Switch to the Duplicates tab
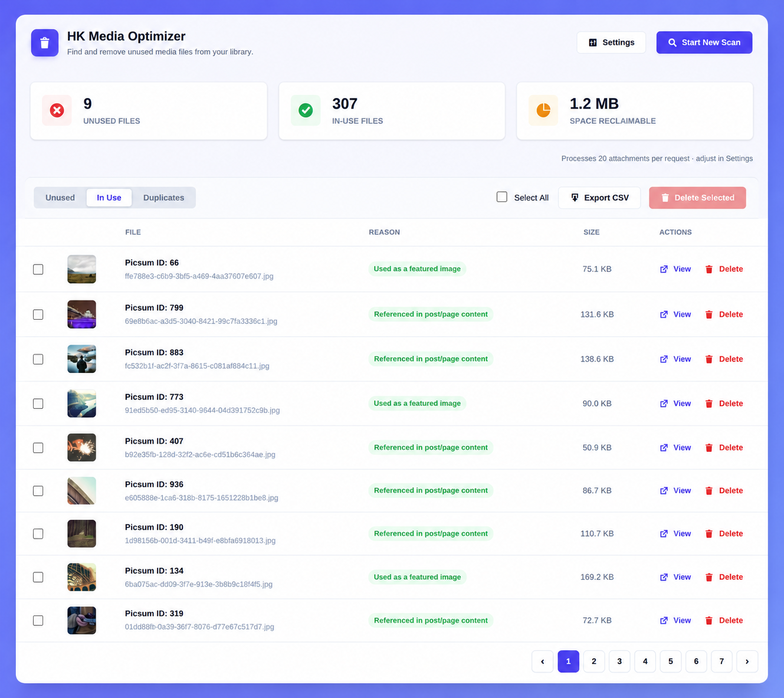This screenshot has height=698, width=784. pos(163,198)
